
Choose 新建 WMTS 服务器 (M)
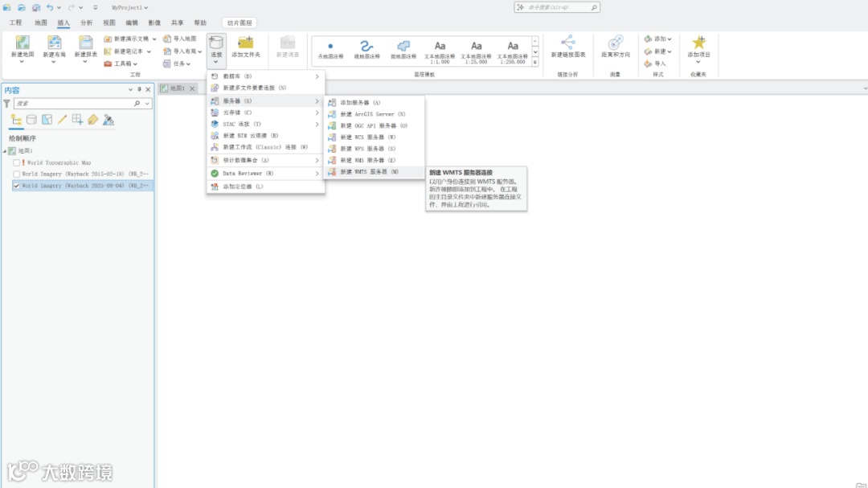coord(375,172)
